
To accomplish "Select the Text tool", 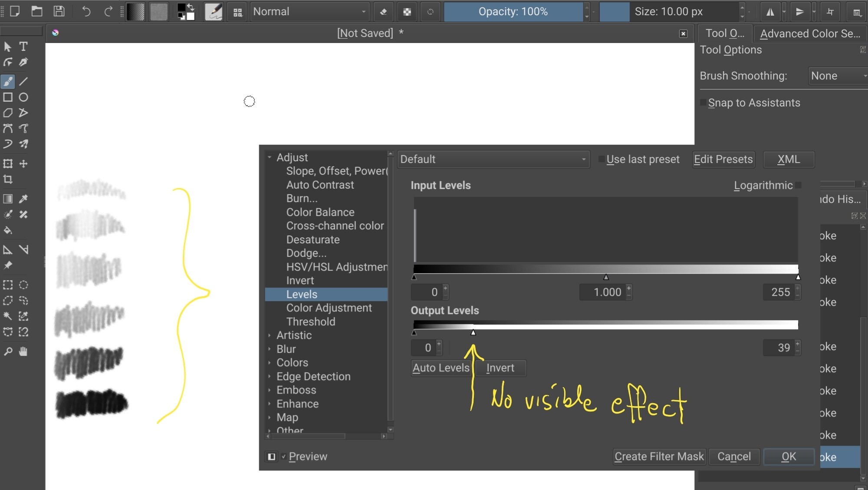I will click(23, 46).
